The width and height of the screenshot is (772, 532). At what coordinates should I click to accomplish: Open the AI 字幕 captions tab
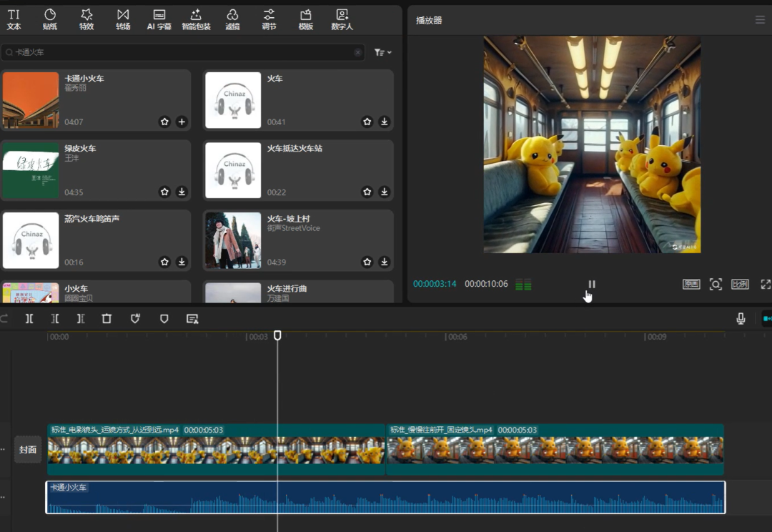click(159, 20)
